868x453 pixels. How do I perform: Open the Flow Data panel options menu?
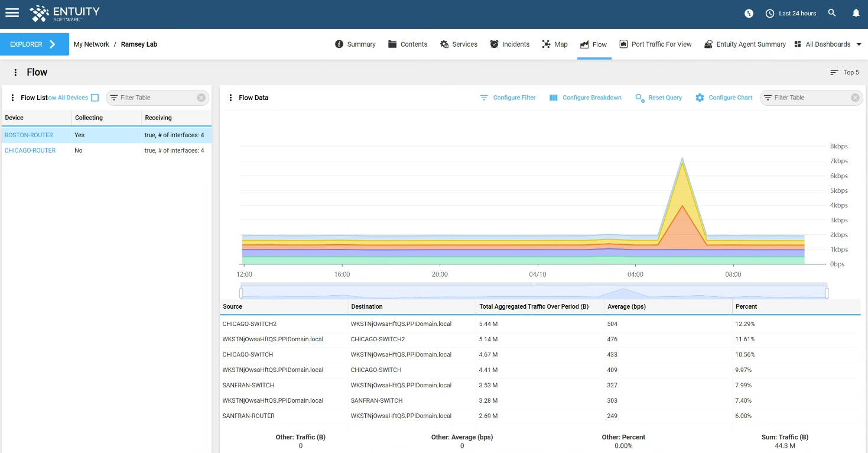230,98
